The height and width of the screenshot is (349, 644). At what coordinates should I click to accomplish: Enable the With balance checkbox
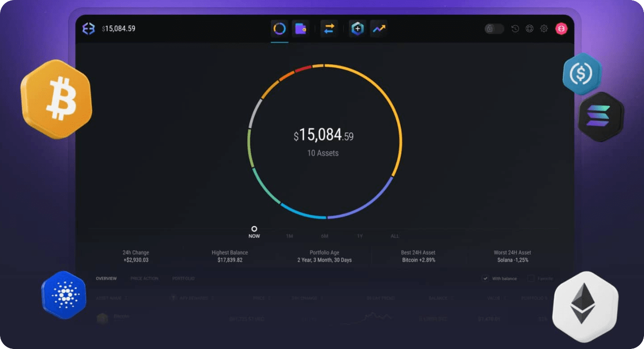point(486,278)
